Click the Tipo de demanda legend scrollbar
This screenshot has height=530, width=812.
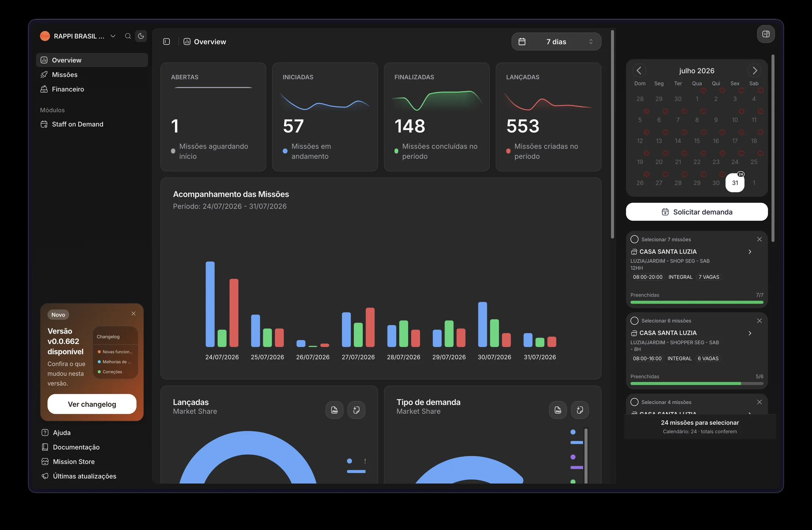586,456
